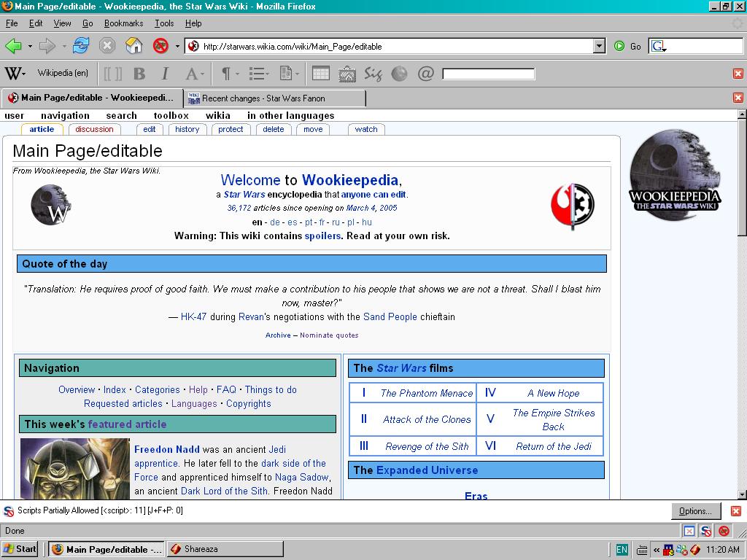Click Nominate quotes link
Viewport: 747px width, 560px height.
click(x=329, y=335)
